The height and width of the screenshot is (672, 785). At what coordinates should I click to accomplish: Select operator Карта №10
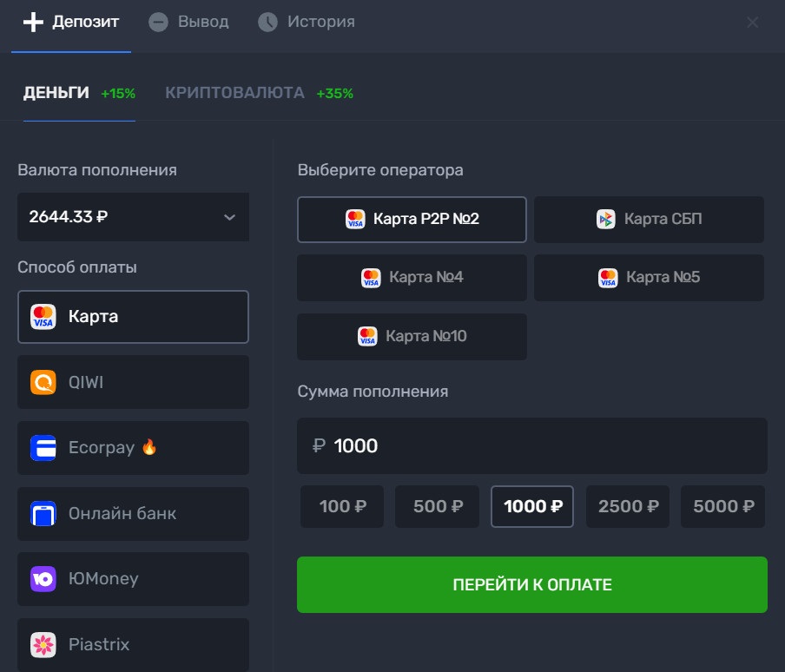[412, 336]
